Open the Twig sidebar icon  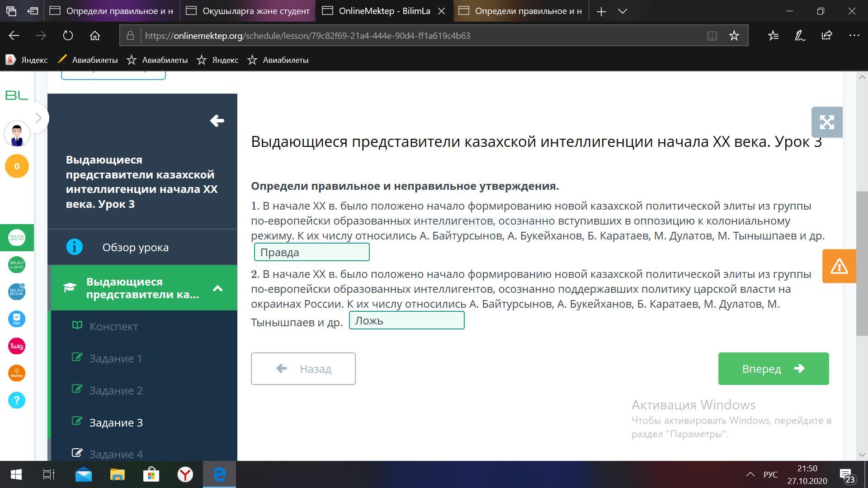tap(17, 346)
